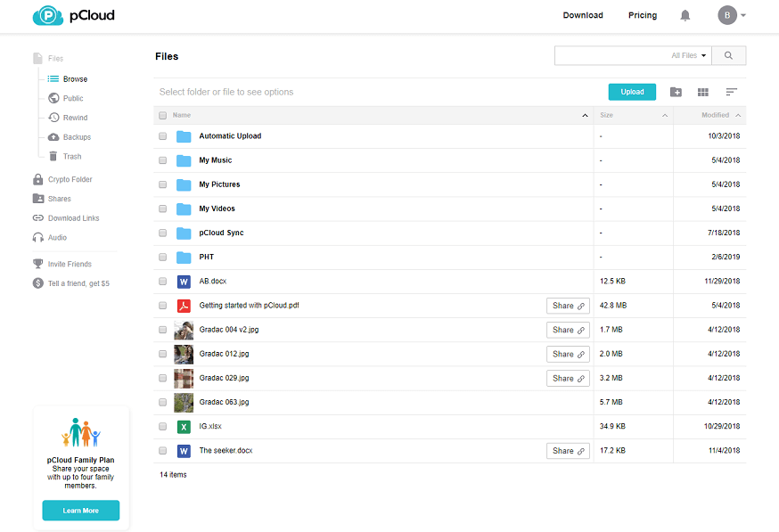Open the Backups section
779x532 pixels.
click(x=75, y=136)
